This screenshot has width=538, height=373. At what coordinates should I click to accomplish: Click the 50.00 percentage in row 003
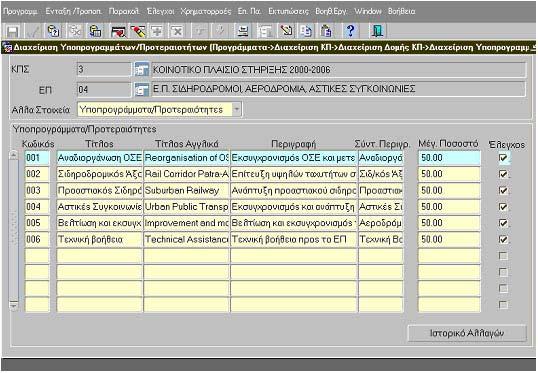coord(449,190)
